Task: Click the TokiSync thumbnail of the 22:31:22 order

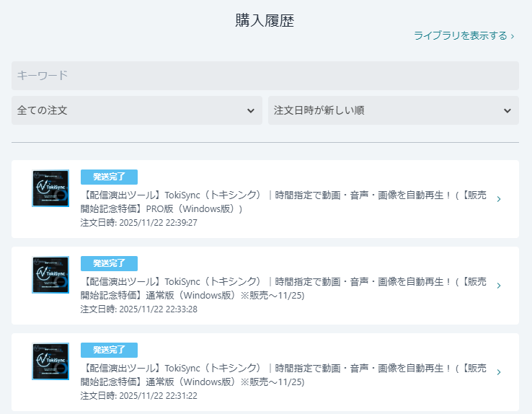Action: (50, 361)
